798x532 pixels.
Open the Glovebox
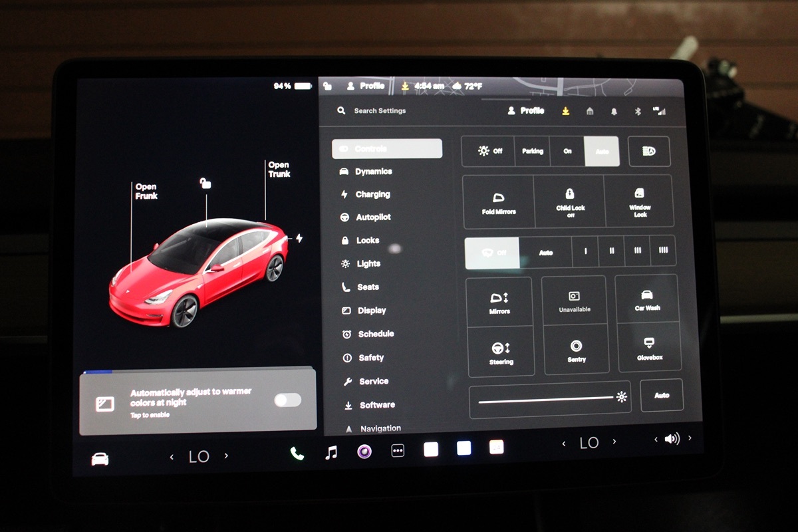648,348
